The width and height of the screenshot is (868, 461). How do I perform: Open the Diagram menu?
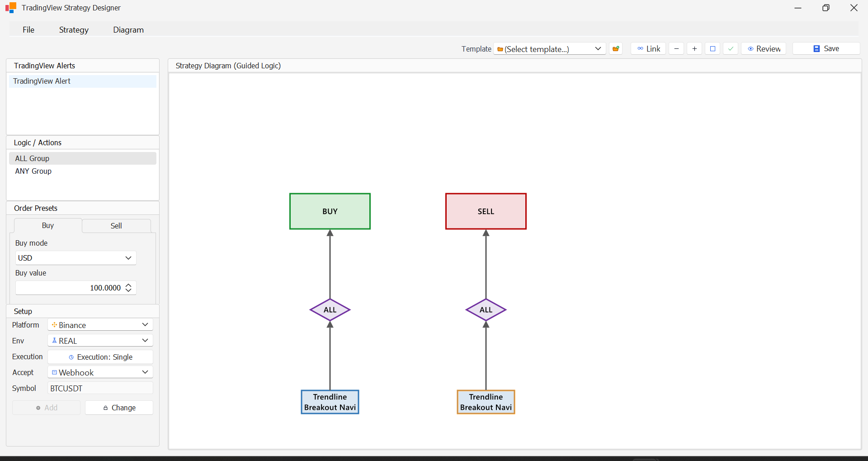tap(128, 30)
